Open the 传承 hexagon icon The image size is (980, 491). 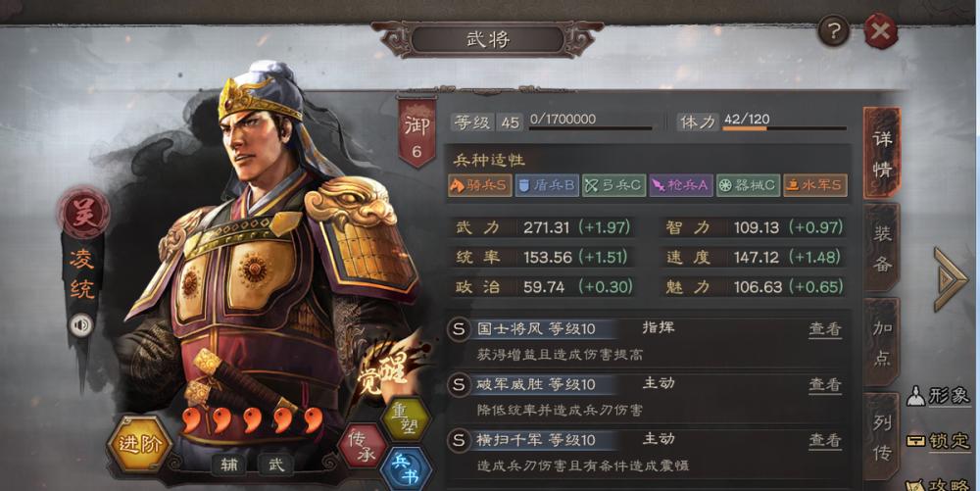click(361, 446)
